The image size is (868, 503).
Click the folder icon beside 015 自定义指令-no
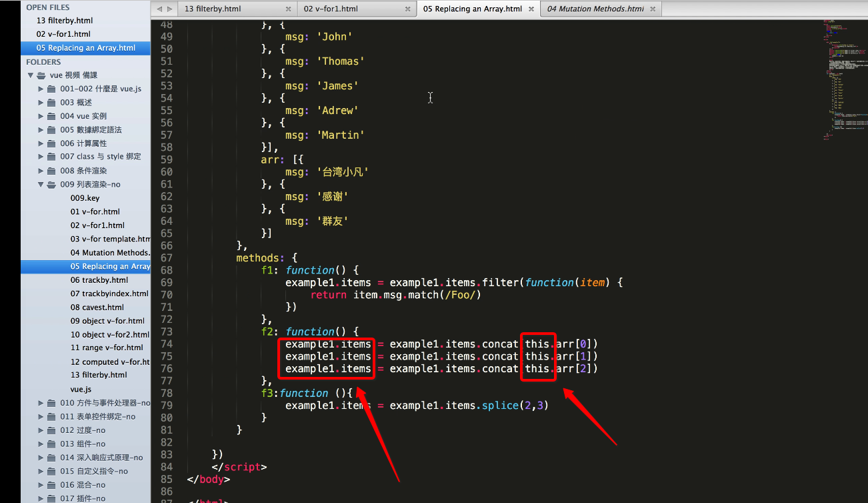51,471
